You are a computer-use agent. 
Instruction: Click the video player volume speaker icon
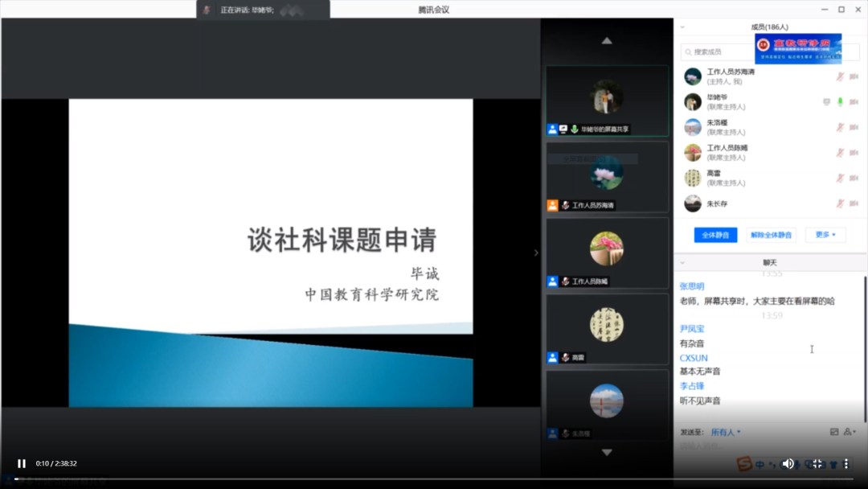(788, 463)
